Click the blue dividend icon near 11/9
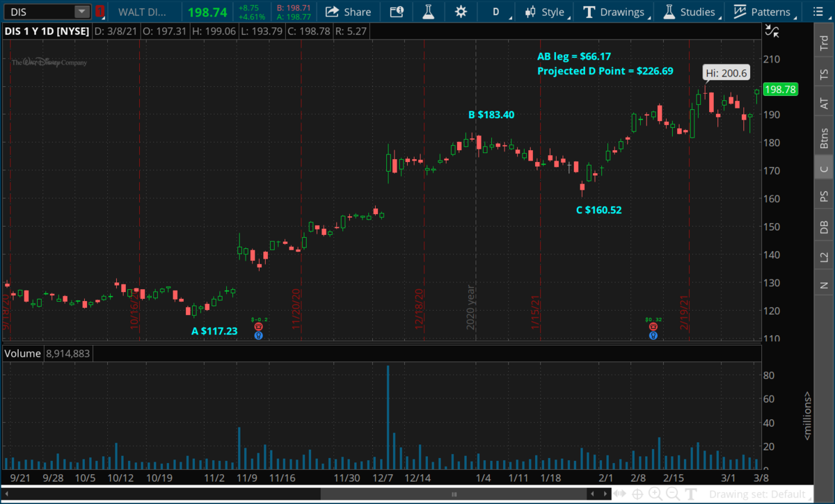This screenshot has height=504, width=835. coord(259,335)
